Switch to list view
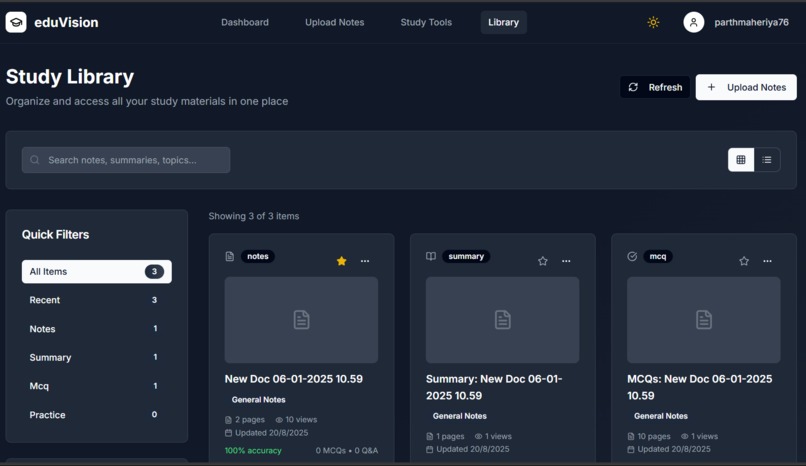This screenshot has width=806, height=466. coord(767,160)
